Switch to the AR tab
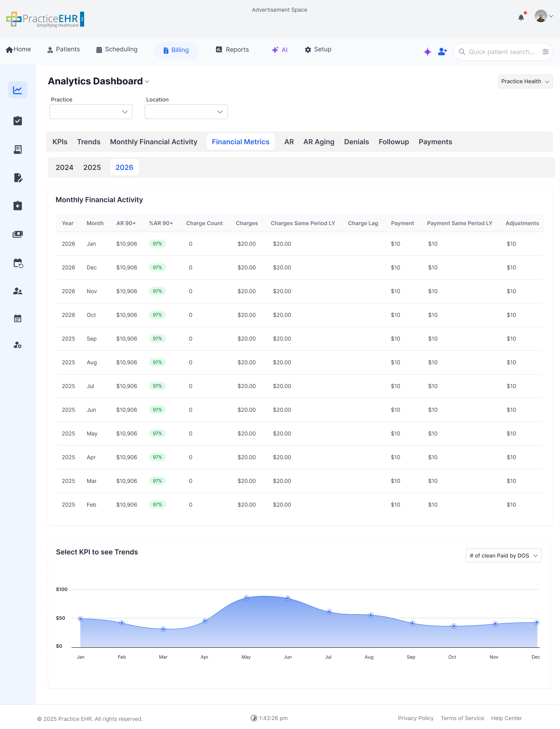This screenshot has height=729, width=560. tap(289, 142)
